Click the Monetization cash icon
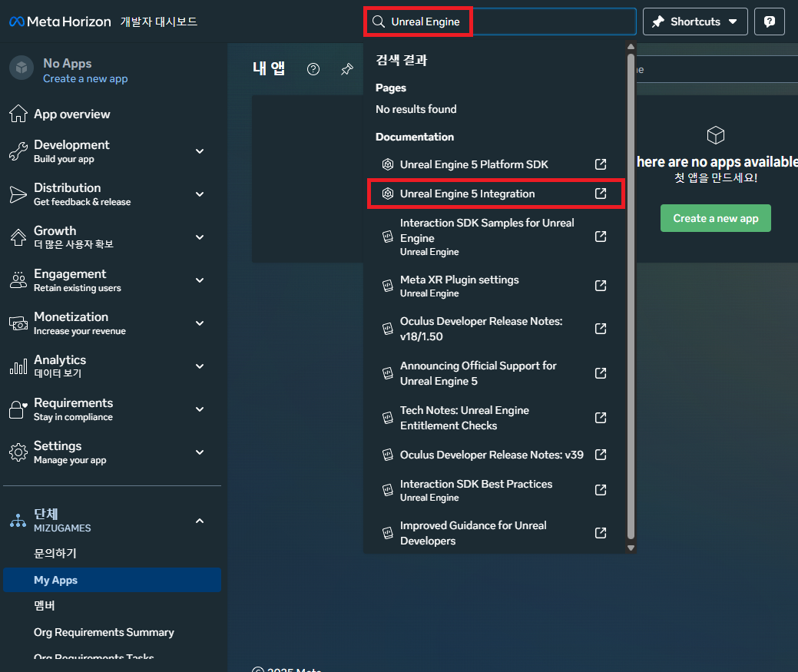The width and height of the screenshot is (798, 672). (x=18, y=323)
